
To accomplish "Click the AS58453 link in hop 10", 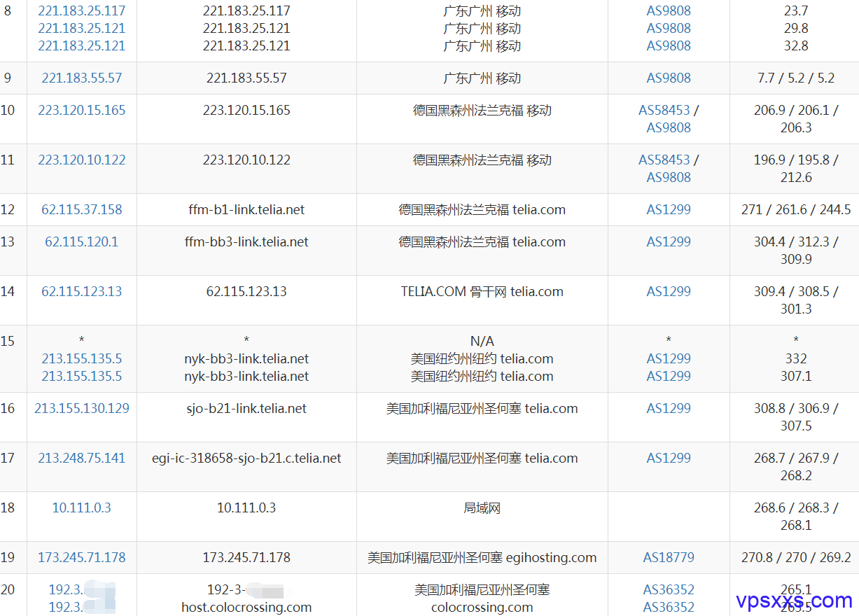I will (x=664, y=110).
